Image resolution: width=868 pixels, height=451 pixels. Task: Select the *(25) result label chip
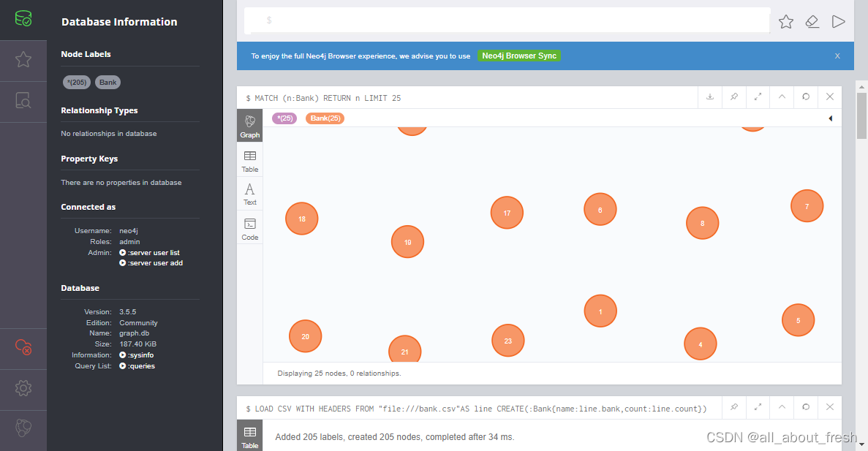(284, 118)
